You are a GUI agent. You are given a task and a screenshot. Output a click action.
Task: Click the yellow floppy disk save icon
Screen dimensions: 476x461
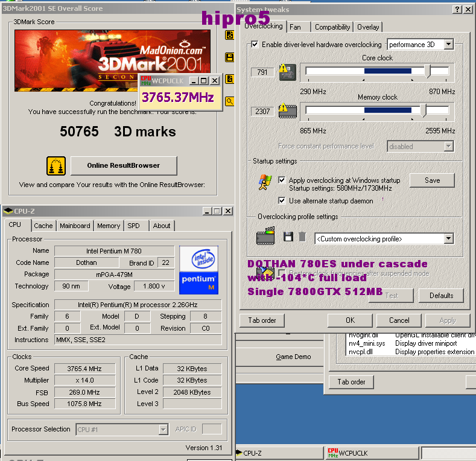tap(229, 57)
